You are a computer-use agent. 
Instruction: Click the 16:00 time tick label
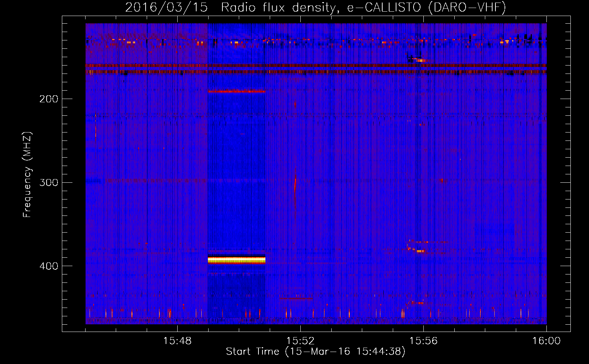tap(546, 341)
